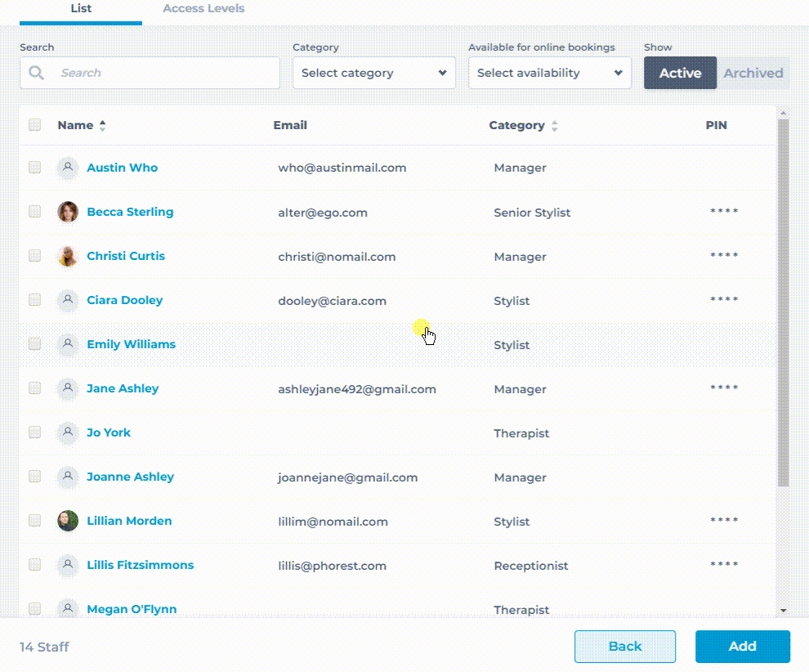Click Jo York's avatar icon
Viewport: 809px width, 672px height.
tap(67, 432)
